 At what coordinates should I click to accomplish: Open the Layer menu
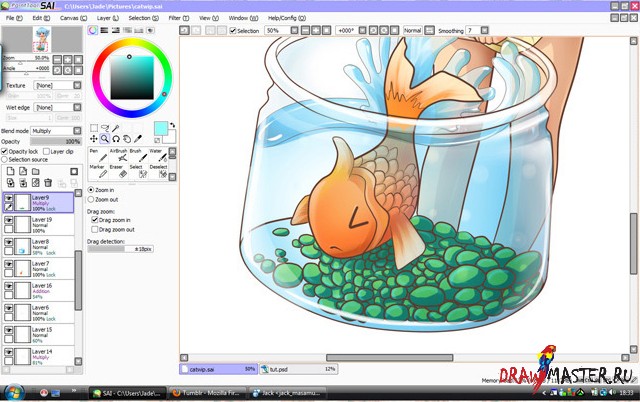(108, 18)
